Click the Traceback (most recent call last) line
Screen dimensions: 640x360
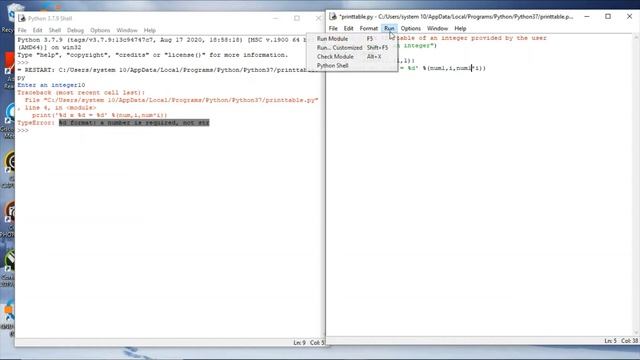(x=81, y=93)
